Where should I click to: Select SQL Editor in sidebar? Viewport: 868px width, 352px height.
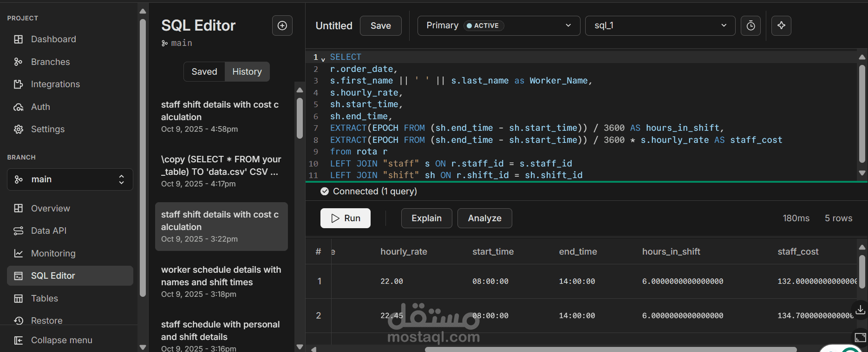tap(70, 275)
